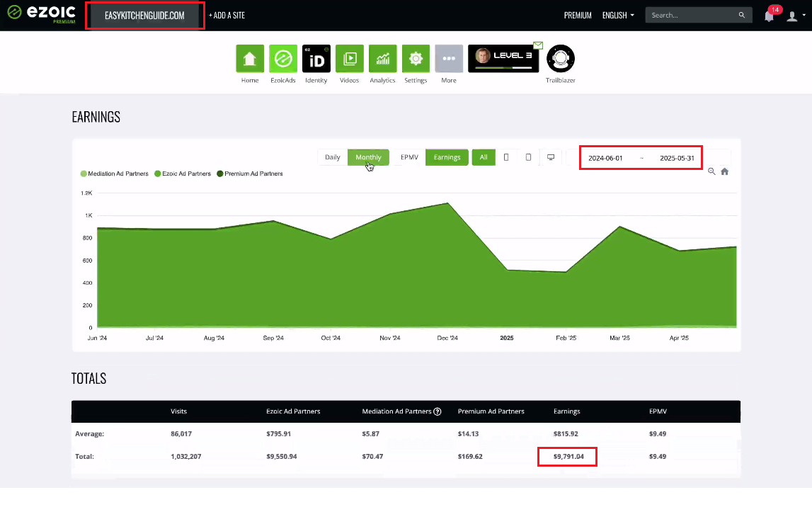This screenshot has height=512, width=812.
Task: Open the notifications bell
Action: (x=769, y=16)
